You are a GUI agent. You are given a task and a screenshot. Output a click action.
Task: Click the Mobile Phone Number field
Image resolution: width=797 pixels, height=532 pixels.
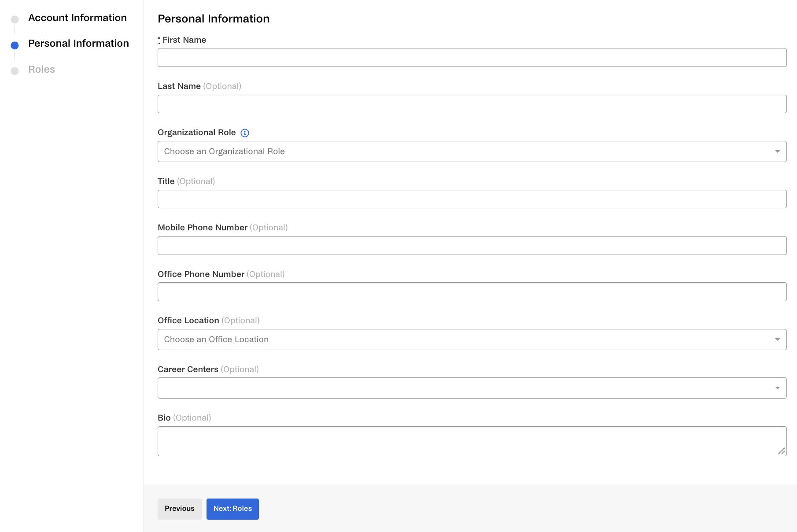point(472,246)
